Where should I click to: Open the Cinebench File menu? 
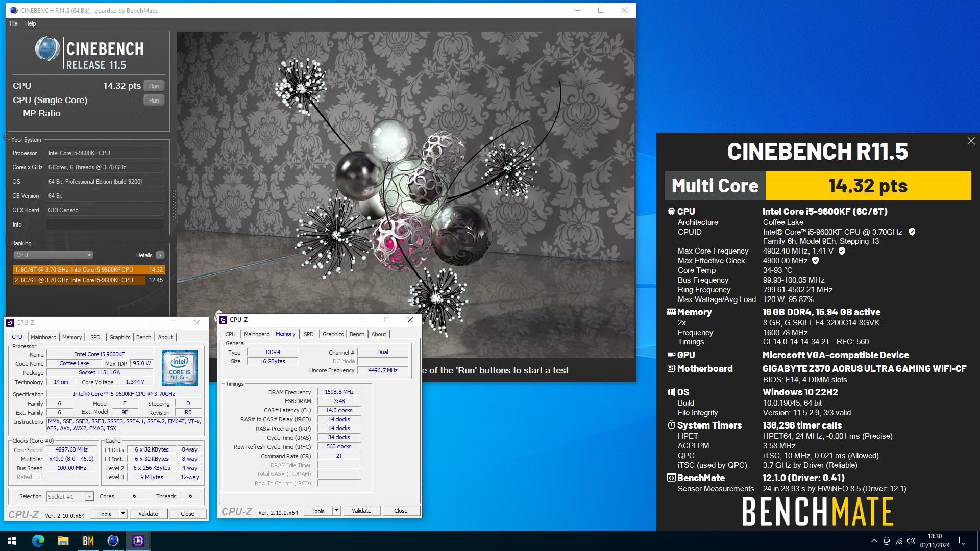click(x=13, y=23)
